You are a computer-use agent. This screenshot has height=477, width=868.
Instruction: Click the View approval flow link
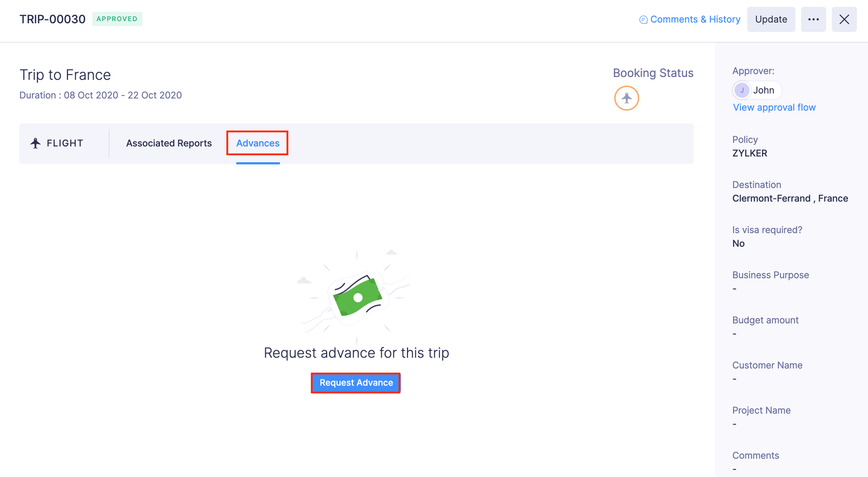tap(774, 107)
